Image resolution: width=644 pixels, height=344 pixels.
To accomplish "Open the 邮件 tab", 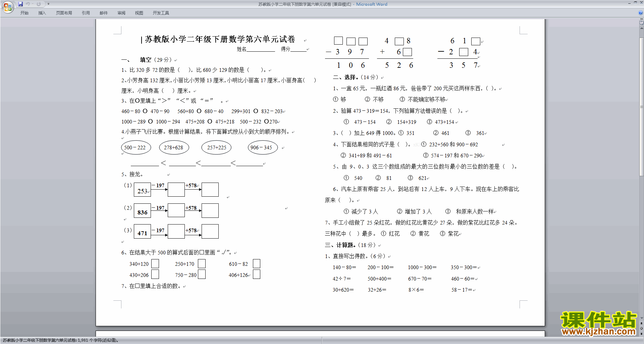I will click(104, 13).
